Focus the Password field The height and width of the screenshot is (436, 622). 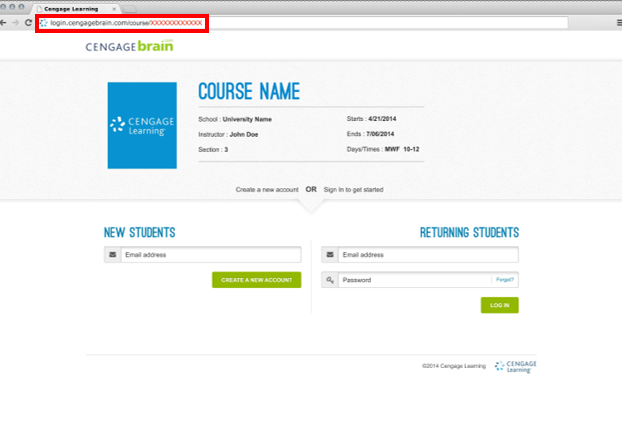[x=415, y=280]
